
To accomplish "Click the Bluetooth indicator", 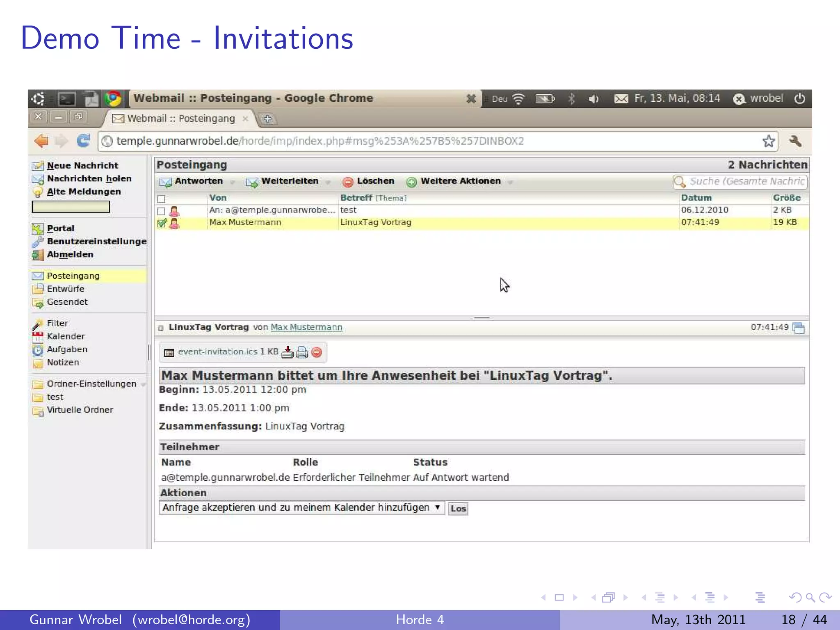I will click(x=571, y=99).
